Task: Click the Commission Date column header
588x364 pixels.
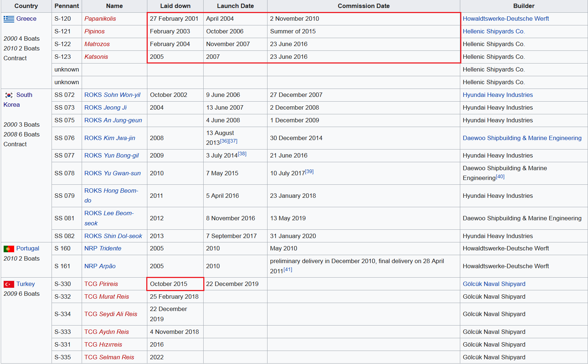Action: pyautogui.click(x=364, y=6)
